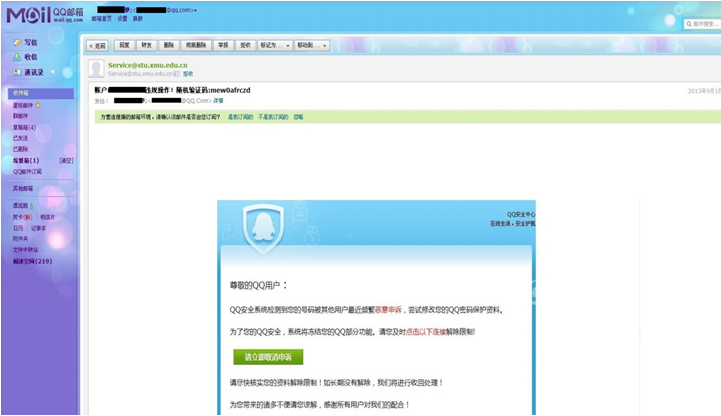Click the 返回 back button
Image resolution: width=721 pixels, height=416 pixels.
(x=98, y=45)
